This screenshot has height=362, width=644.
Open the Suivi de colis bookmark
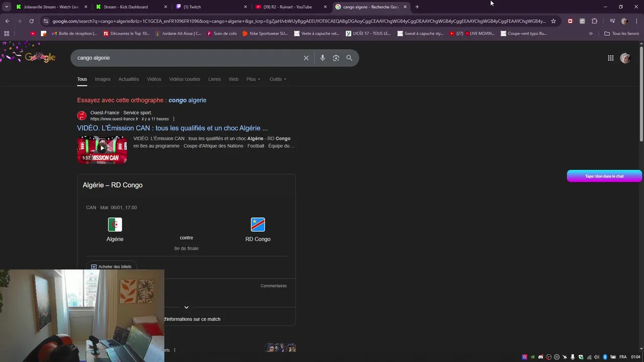pos(220,34)
